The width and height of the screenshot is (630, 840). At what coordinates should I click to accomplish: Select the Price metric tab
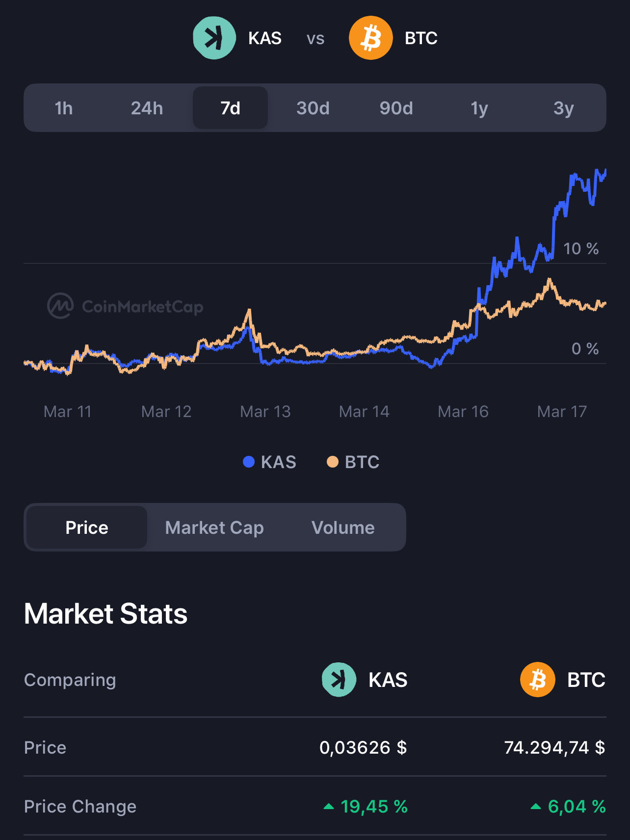87,527
